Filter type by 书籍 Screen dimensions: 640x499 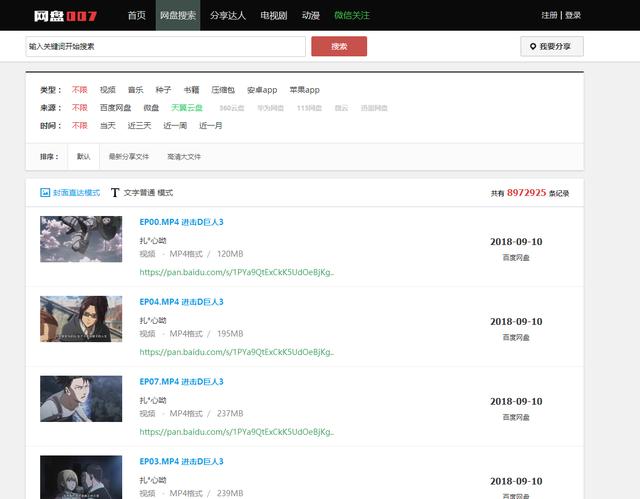(191, 90)
